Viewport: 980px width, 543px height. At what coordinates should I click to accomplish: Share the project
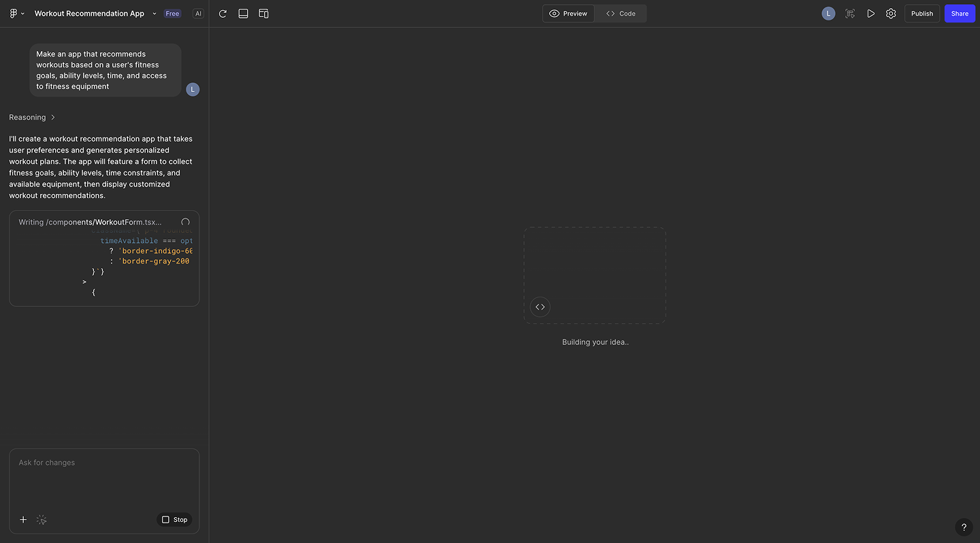(x=960, y=13)
